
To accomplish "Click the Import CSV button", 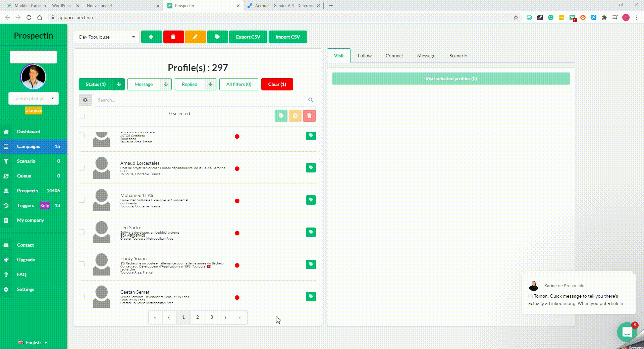I will [287, 37].
